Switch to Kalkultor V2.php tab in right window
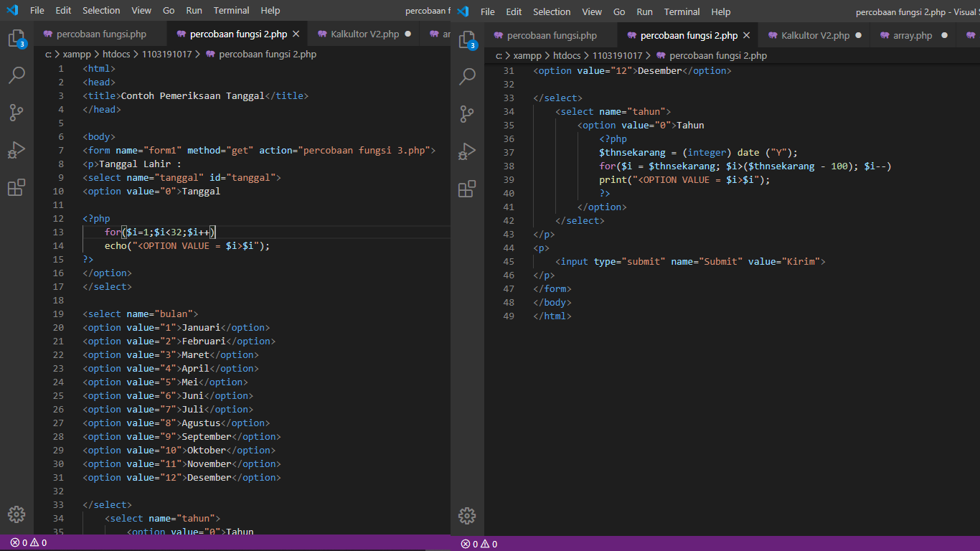This screenshot has width=980, height=551. 815,35
